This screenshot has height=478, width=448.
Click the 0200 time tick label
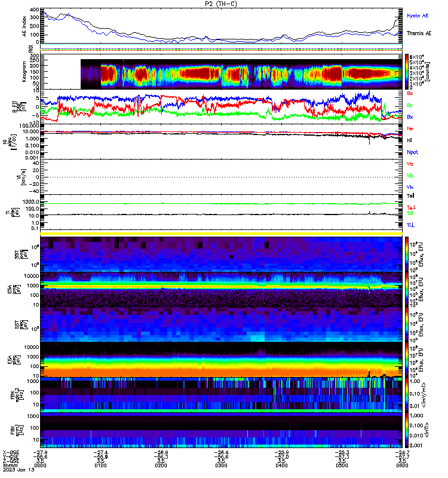point(161,465)
